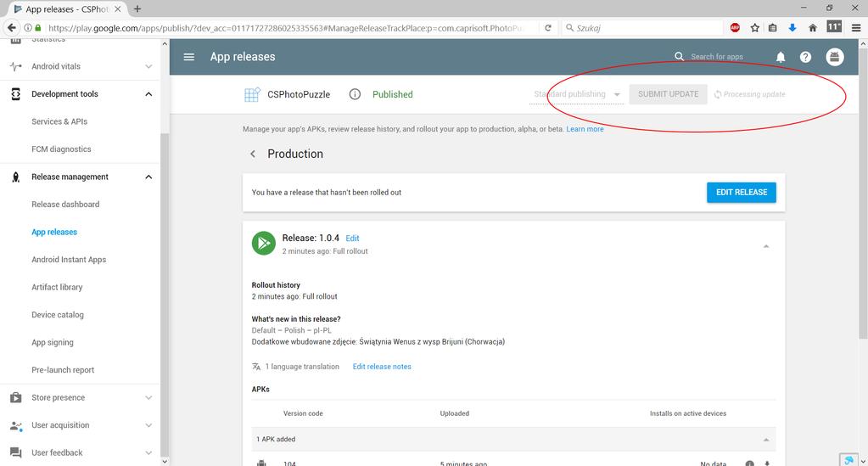Click the Release management rocket icon

click(16, 177)
